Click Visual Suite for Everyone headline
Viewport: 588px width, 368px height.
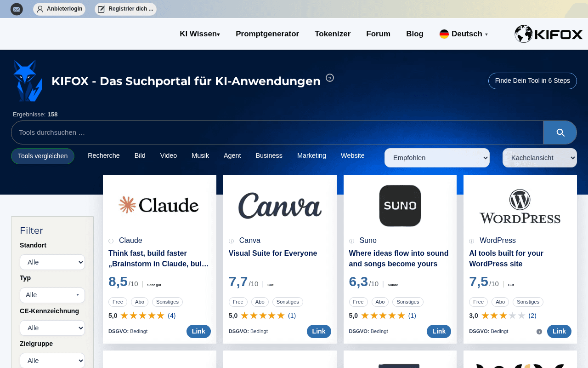(273, 253)
